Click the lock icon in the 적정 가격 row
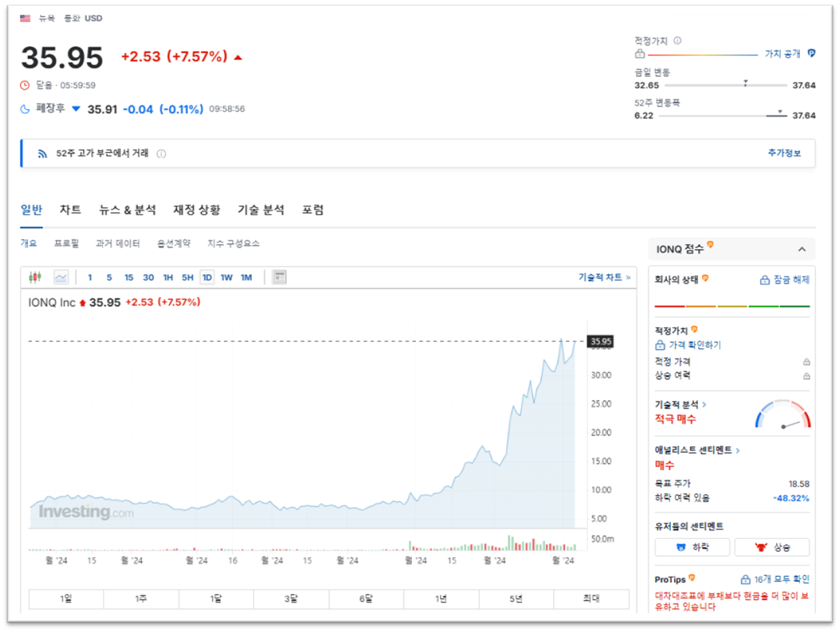The image size is (840, 632). (807, 362)
